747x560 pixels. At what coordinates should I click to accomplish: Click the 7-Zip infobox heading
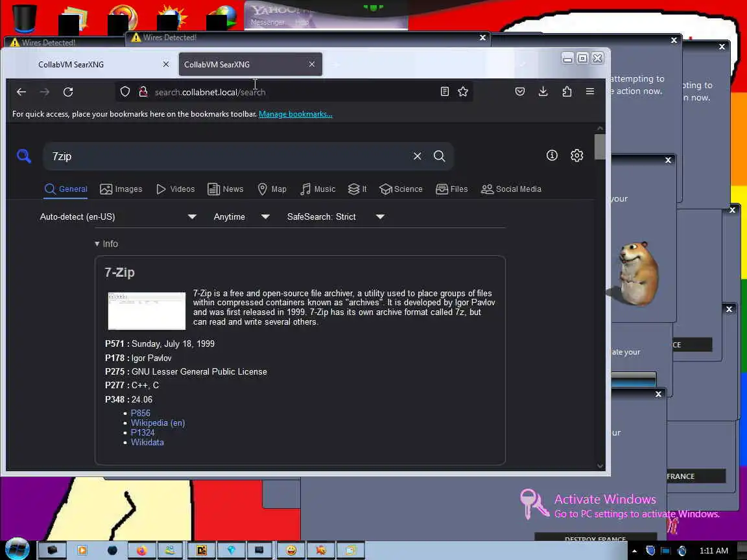[119, 272]
